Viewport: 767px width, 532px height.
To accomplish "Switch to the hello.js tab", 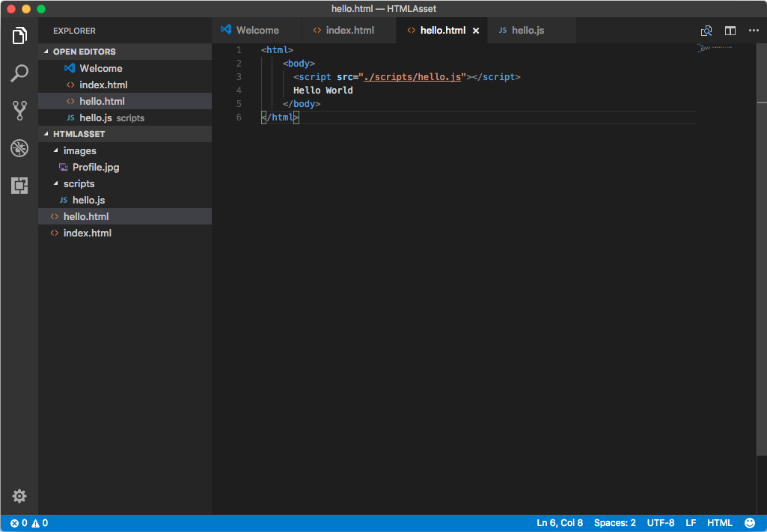I will [x=531, y=31].
